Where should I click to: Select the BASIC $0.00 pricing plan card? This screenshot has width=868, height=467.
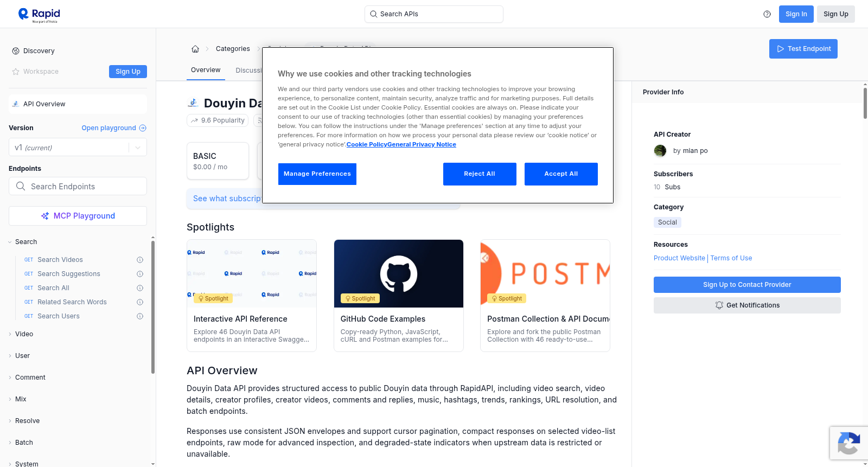pos(218,161)
